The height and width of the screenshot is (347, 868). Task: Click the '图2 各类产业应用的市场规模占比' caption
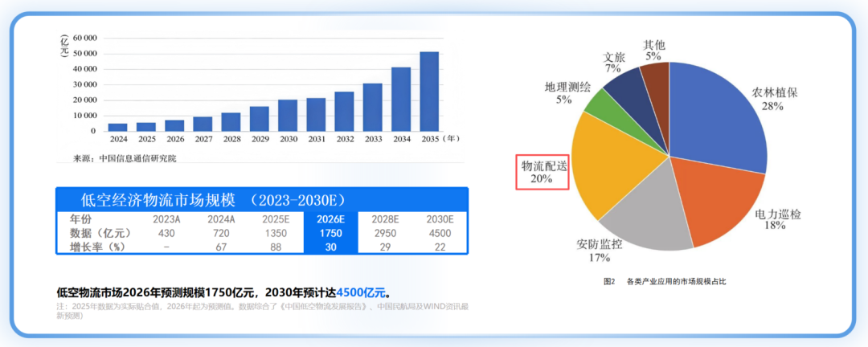tap(665, 282)
